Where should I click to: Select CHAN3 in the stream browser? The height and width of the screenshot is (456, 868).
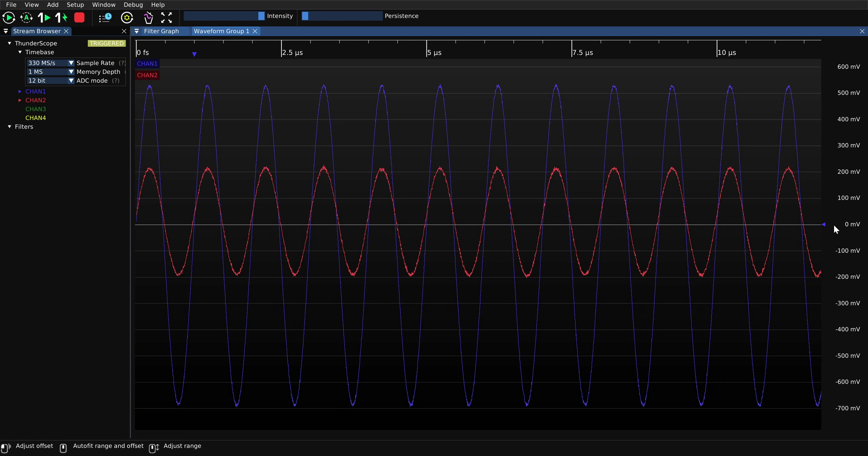[36, 109]
